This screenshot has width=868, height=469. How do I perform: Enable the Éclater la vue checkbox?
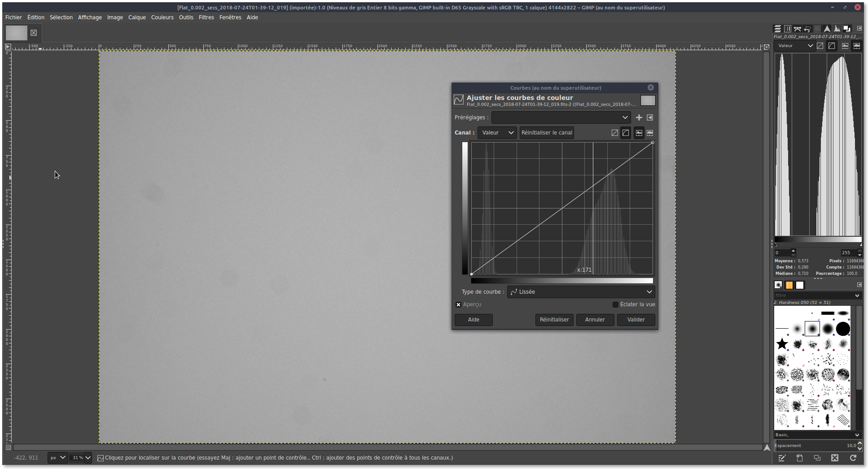coord(615,304)
